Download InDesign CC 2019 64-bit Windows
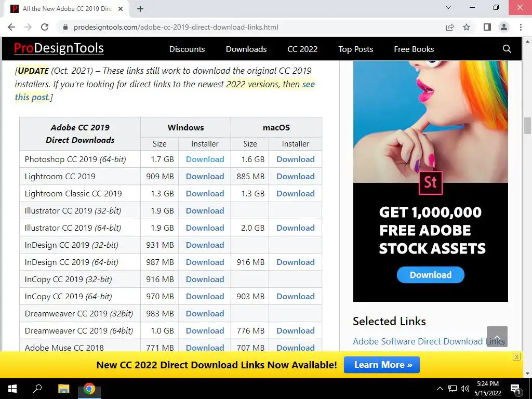 click(205, 262)
